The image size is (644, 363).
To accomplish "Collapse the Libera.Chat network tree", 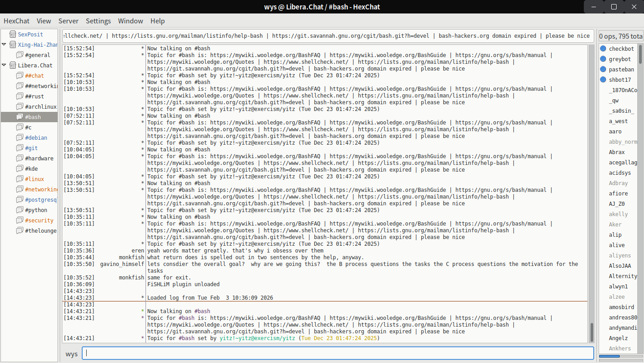I will click(x=4, y=65).
